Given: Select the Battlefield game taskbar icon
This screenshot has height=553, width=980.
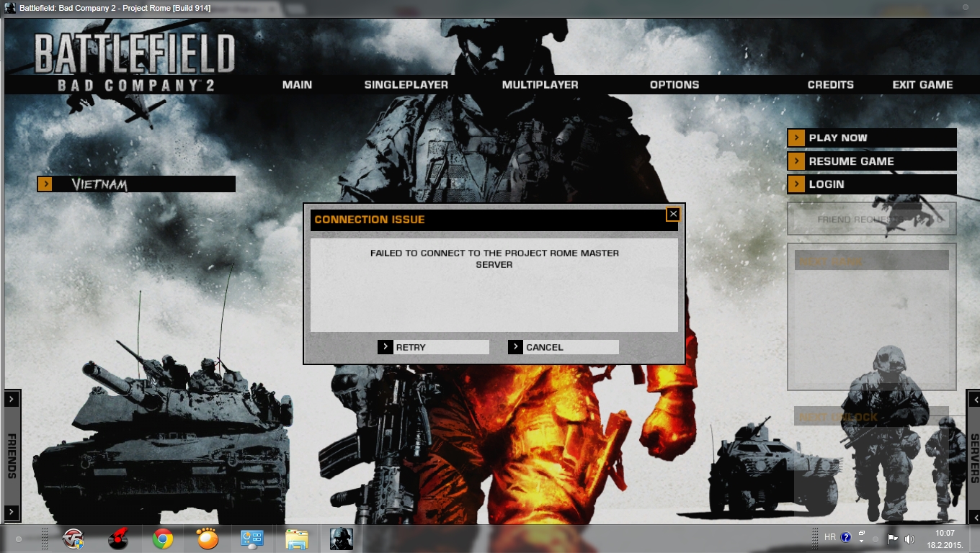Looking at the screenshot, I should [342, 539].
